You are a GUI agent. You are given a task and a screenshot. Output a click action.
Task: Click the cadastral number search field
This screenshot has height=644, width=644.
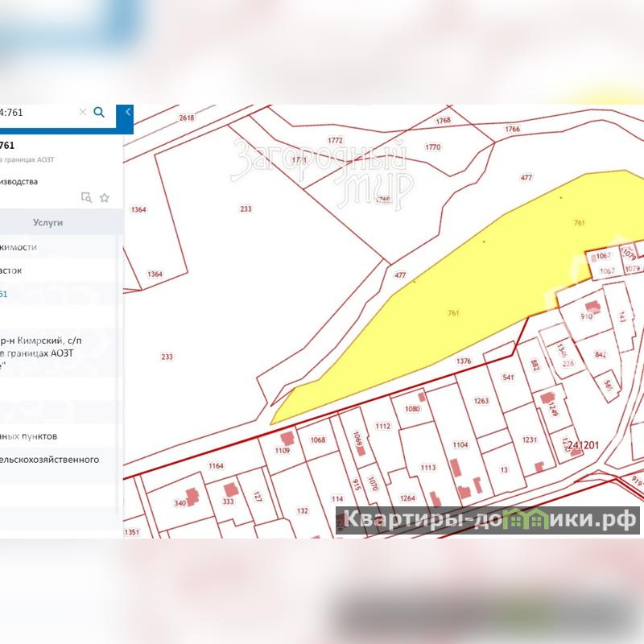point(36,113)
